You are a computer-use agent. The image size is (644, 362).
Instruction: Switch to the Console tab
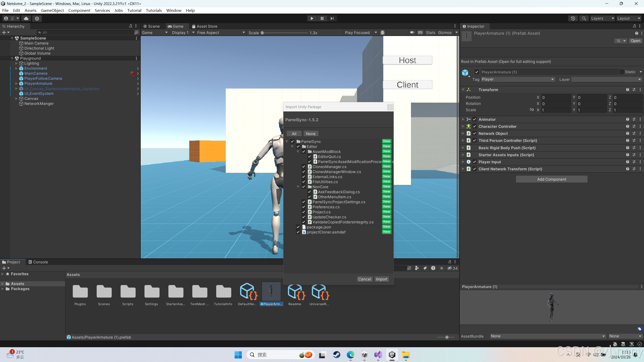pos(40,262)
